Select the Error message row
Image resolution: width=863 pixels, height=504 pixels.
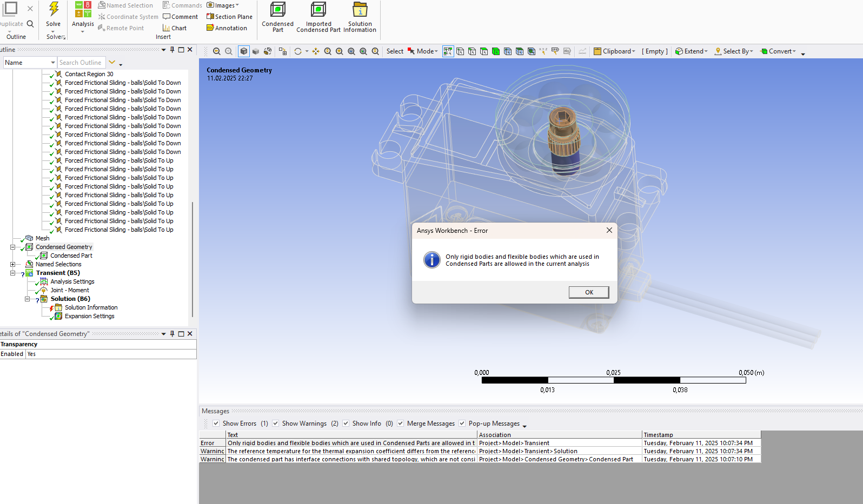click(480, 443)
